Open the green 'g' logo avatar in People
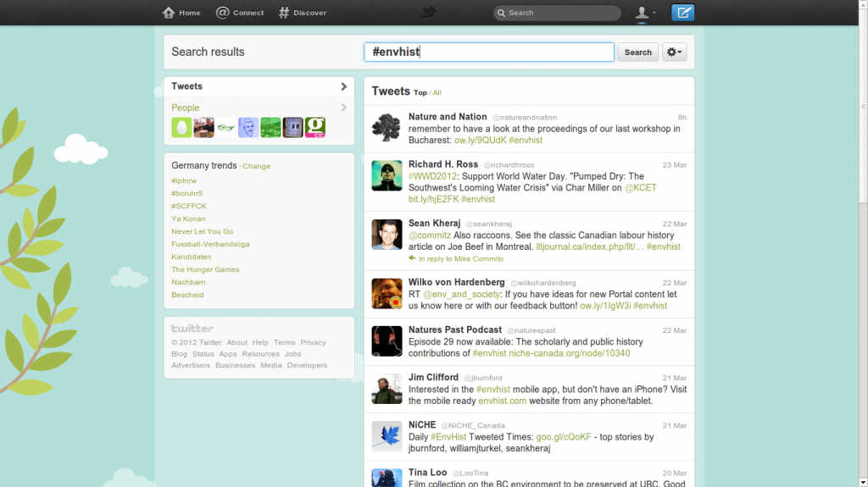The width and height of the screenshot is (868, 487). click(315, 127)
